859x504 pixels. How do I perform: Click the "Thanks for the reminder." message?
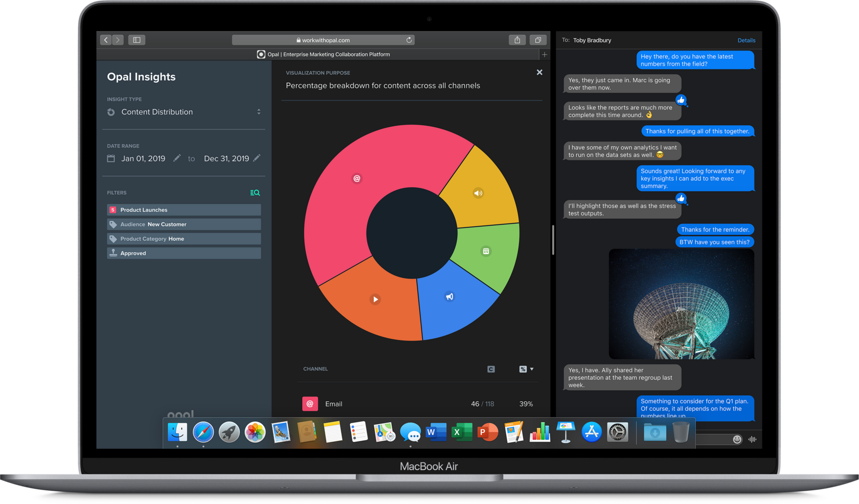pyautogui.click(x=715, y=230)
